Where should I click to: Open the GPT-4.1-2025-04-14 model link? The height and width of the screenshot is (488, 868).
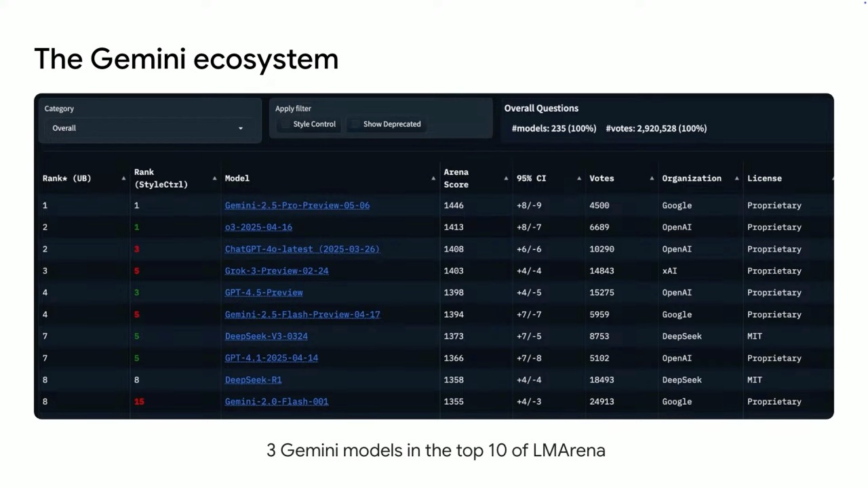271,358
